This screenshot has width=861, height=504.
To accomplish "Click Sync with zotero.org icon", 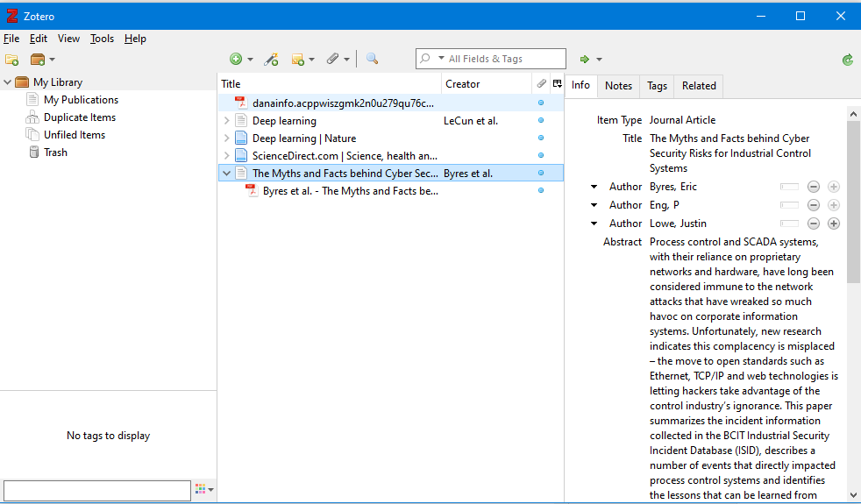I will (847, 60).
